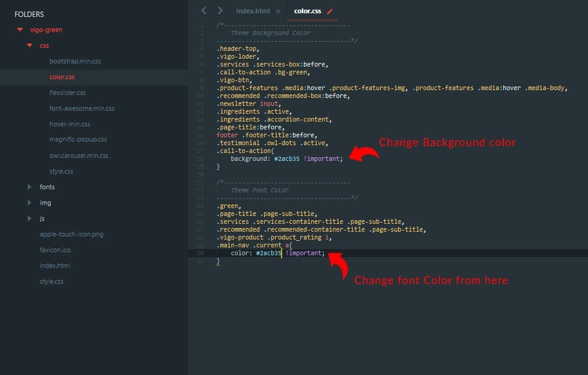Click the .green selector line

[x=229, y=206]
